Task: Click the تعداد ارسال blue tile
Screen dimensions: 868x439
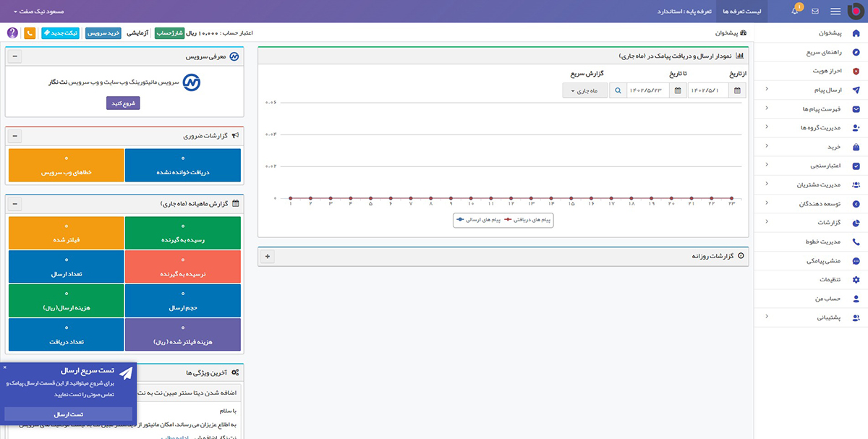Action: coord(66,267)
